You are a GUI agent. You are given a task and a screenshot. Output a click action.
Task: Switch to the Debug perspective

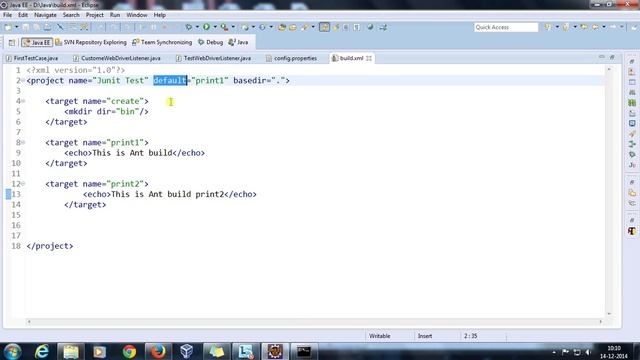tap(211, 42)
